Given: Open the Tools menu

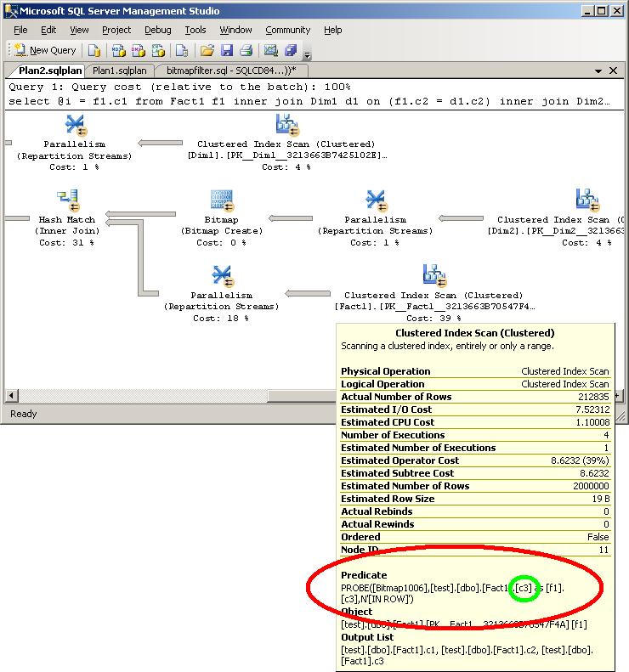Looking at the screenshot, I should tap(195, 30).
